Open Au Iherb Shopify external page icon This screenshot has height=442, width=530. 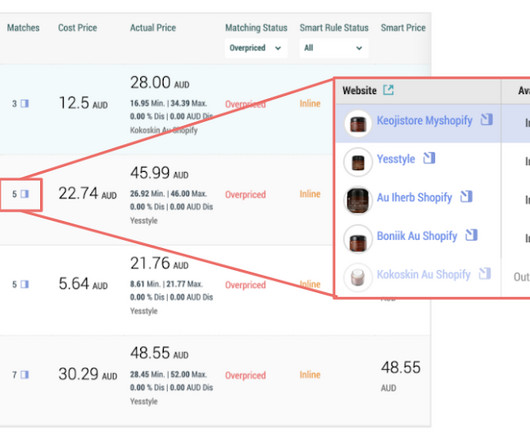pyautogui.click(x=466, y=196)
